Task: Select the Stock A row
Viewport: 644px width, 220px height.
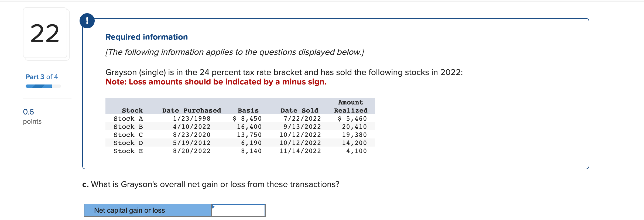Action: (x=240, y=119)
